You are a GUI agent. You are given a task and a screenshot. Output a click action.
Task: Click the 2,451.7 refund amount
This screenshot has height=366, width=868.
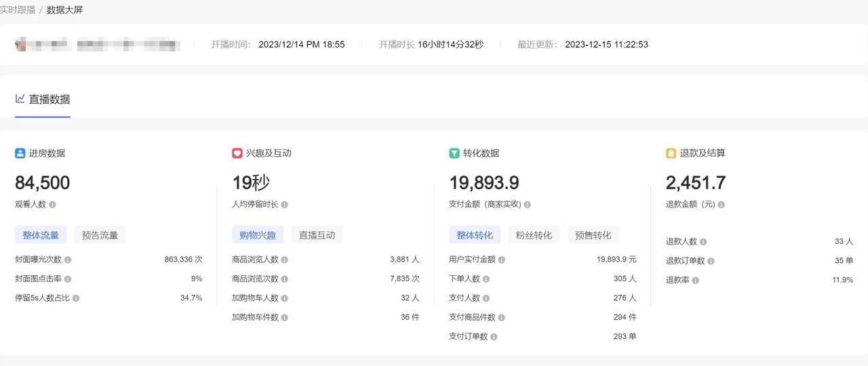click(x=696, y=182)
